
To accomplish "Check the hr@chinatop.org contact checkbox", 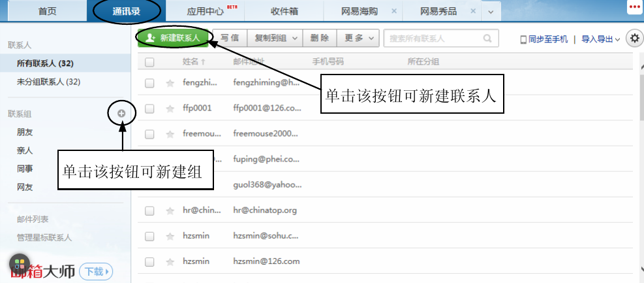I will 149,210.
